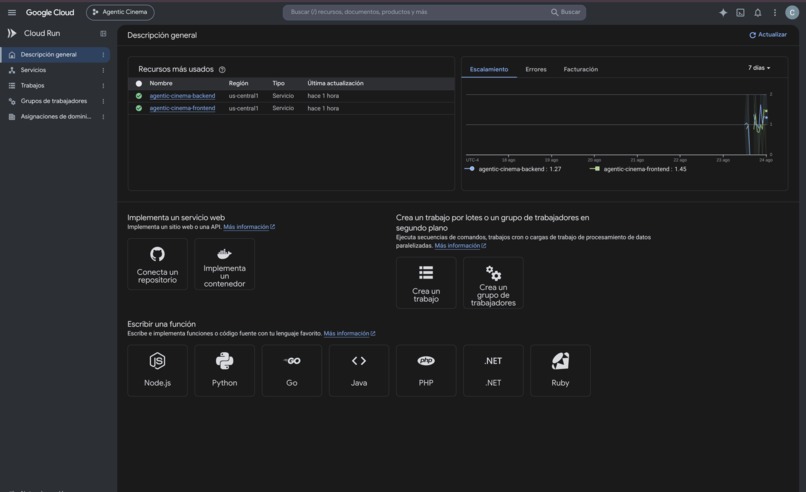Focus the search resources input field
Viewport: 806px width, 492px height.
416,12
